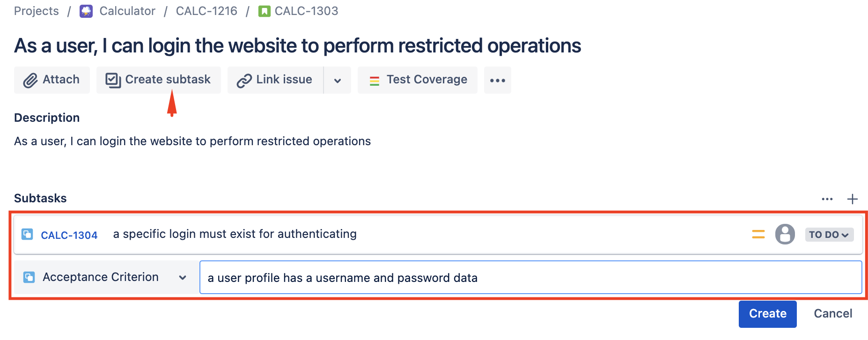Expand the arrow next to Link issue
The height and width of the screenshot is (340, 868).
tap(338, 80)
